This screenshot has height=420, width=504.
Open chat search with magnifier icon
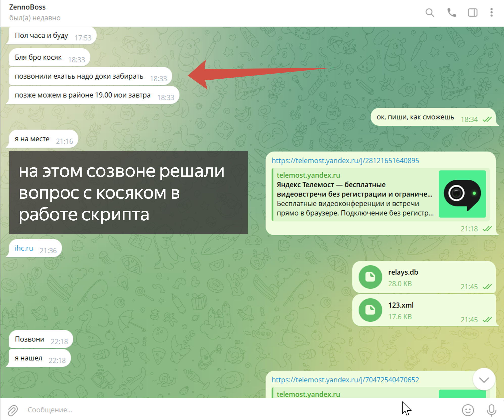point(429,13)
